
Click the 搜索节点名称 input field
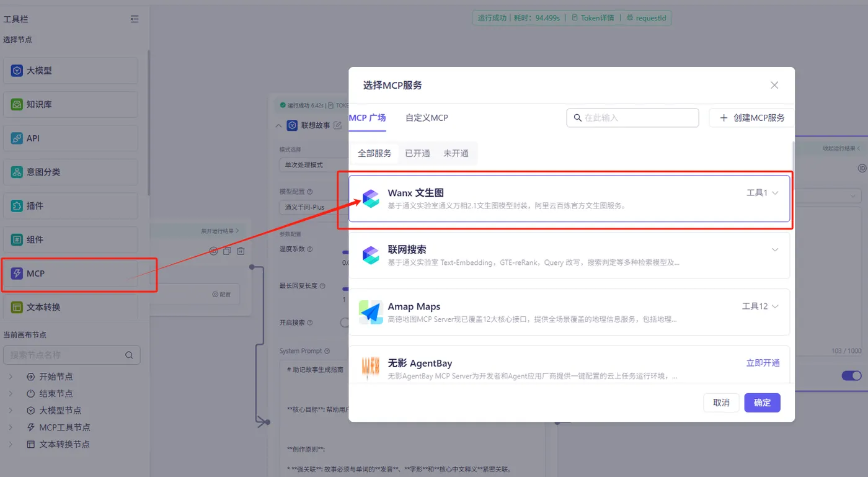71,355
